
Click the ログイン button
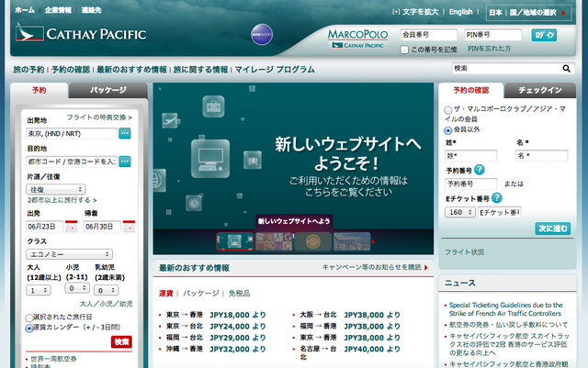[x=544, y=35]
